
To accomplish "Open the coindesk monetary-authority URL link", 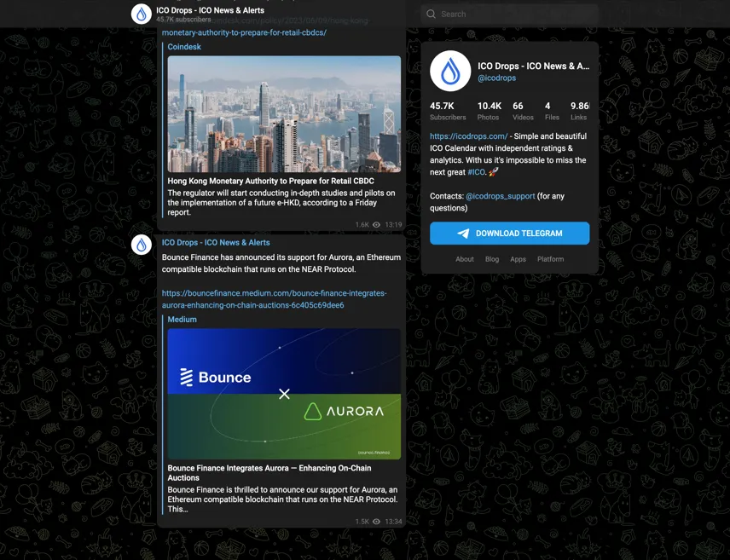I will (x=244, y=32).
